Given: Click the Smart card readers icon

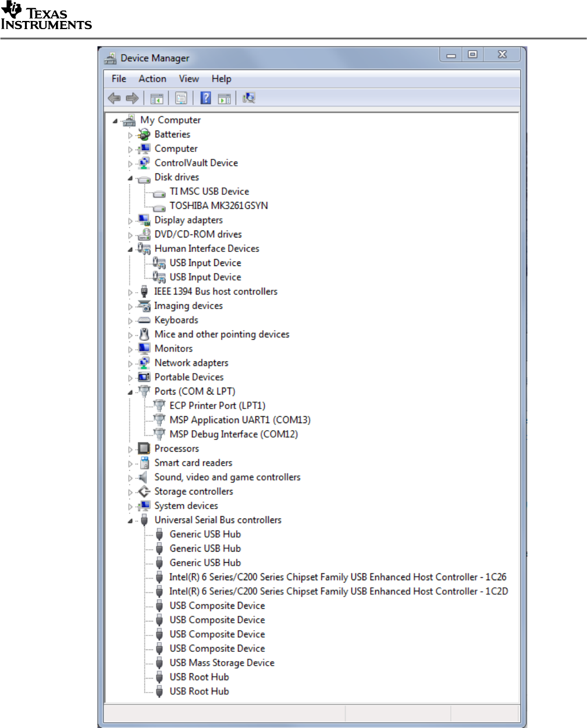Looking at the screenshot, I should 144,463.
